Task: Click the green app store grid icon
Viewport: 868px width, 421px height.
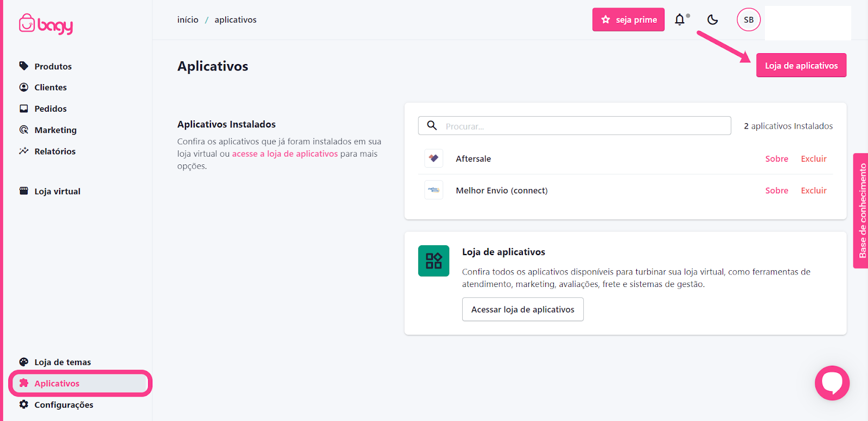Action: (x=433, y=261)
